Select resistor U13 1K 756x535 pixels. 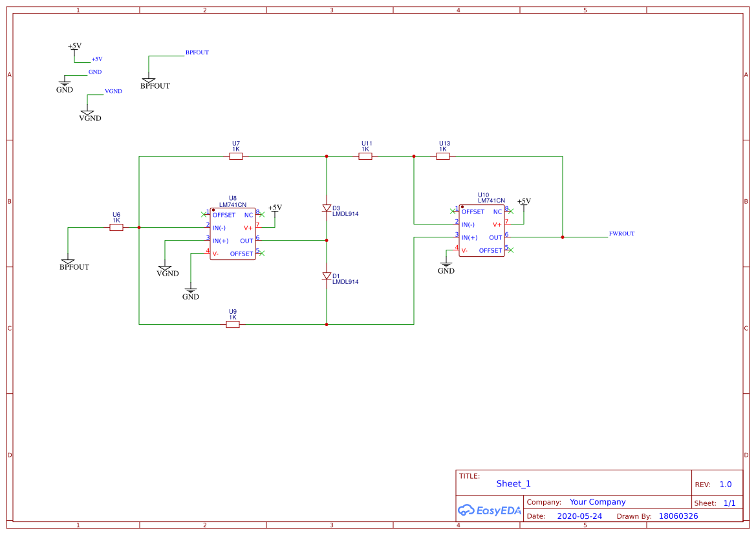pyautogui.click(x=442, y=156)
